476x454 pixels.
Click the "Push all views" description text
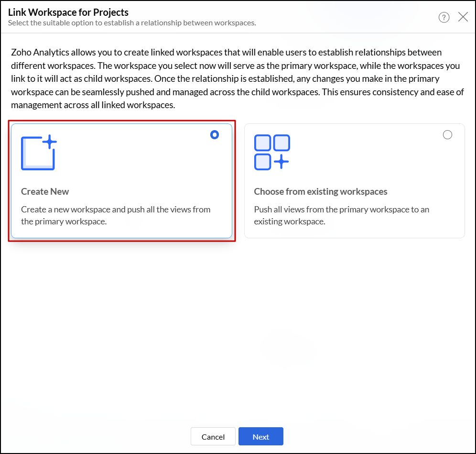point(341,215)
